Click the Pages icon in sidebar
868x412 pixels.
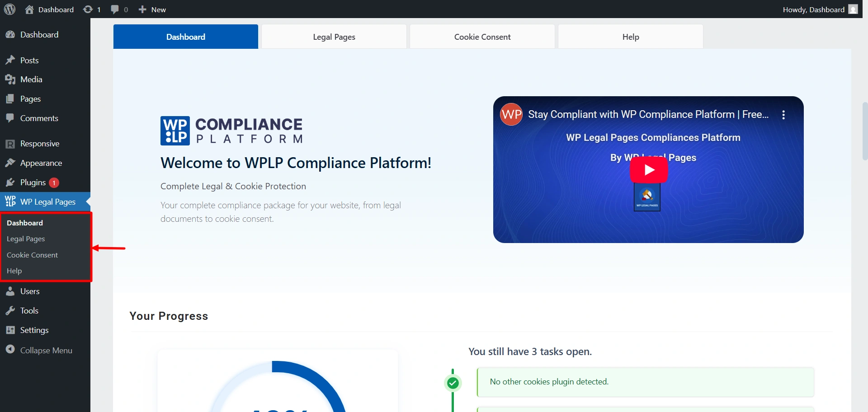tap(10, 99)
